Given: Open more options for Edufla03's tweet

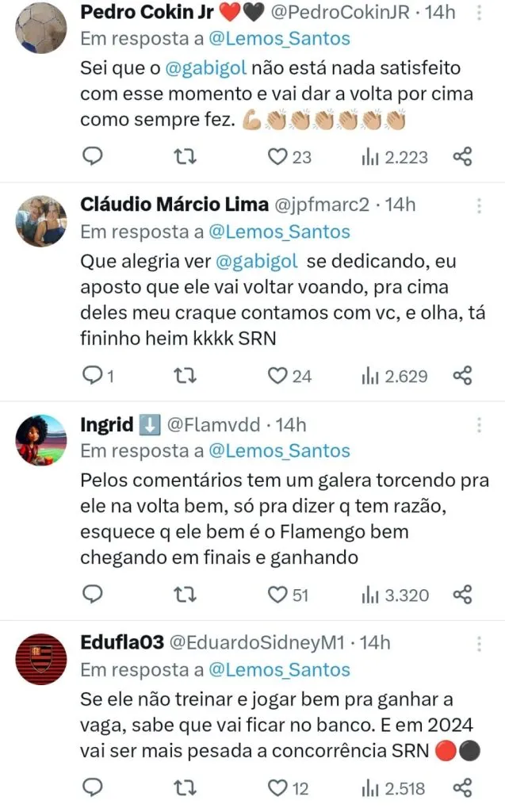Looking at the screenshot, I should point(480,643).
